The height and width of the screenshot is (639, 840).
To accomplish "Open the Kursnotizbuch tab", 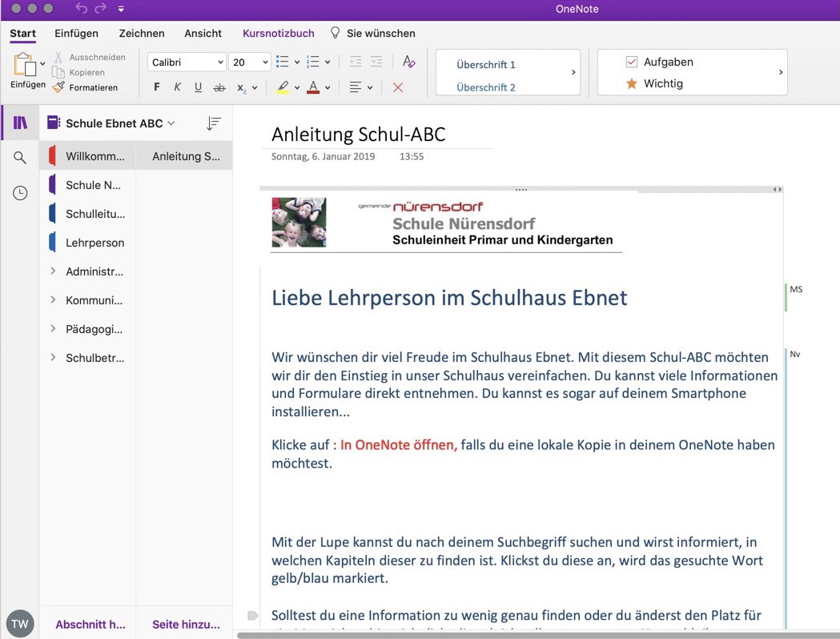I will (279, 33).
